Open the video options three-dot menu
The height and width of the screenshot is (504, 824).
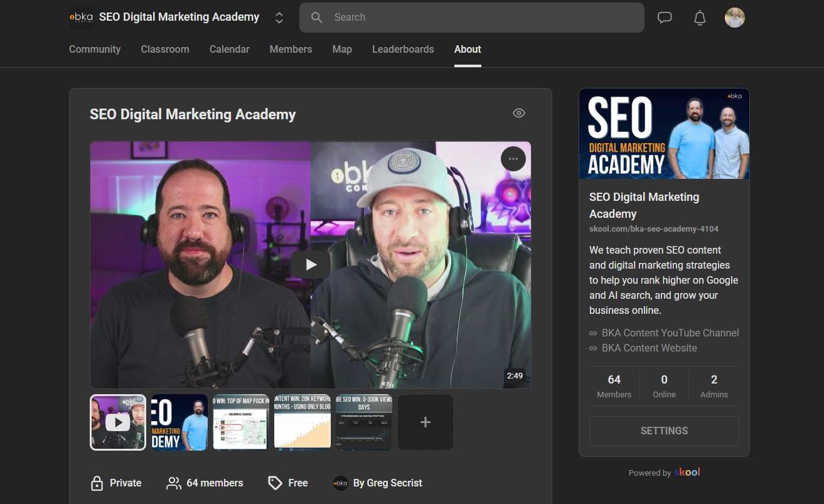[x=513, y=159]
